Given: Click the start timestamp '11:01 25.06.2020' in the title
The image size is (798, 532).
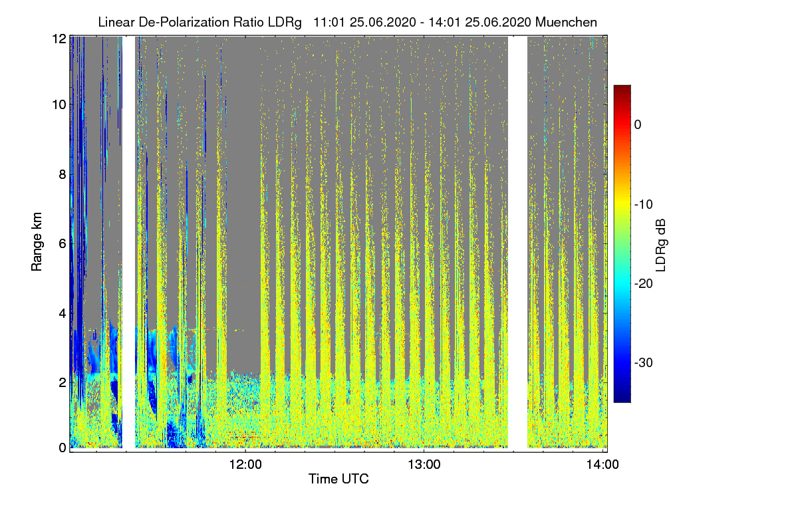Looking at the screenshot, I should click(364, 22).
